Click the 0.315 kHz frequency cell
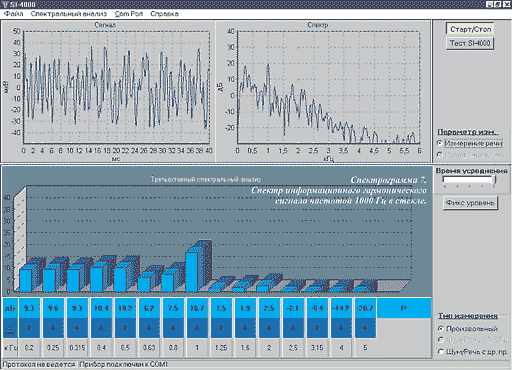512x370 pixels. [x=77, y=348]
